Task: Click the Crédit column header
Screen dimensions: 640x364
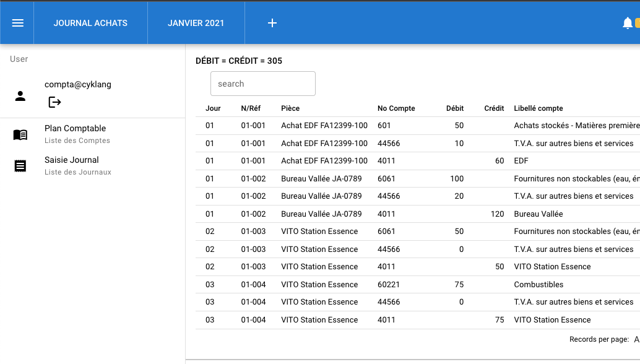Action: [x=493, y=108]
